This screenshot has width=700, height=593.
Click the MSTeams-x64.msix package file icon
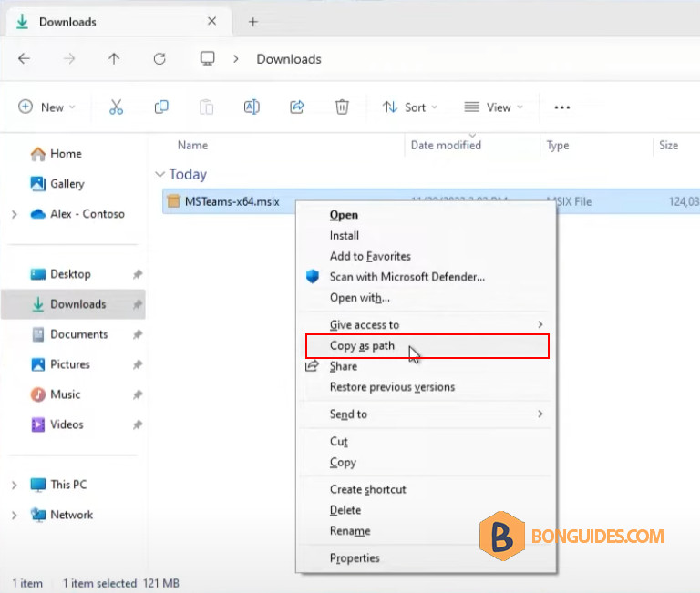[173, 201]
